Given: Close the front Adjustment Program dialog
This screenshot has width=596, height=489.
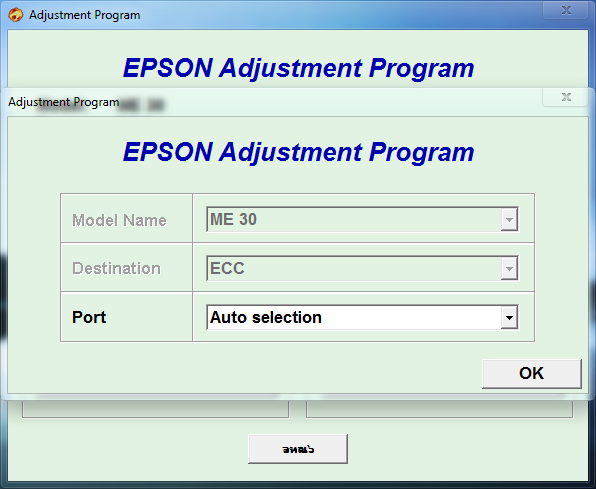Looking at the screenshot, I should (x=567, y=97).
